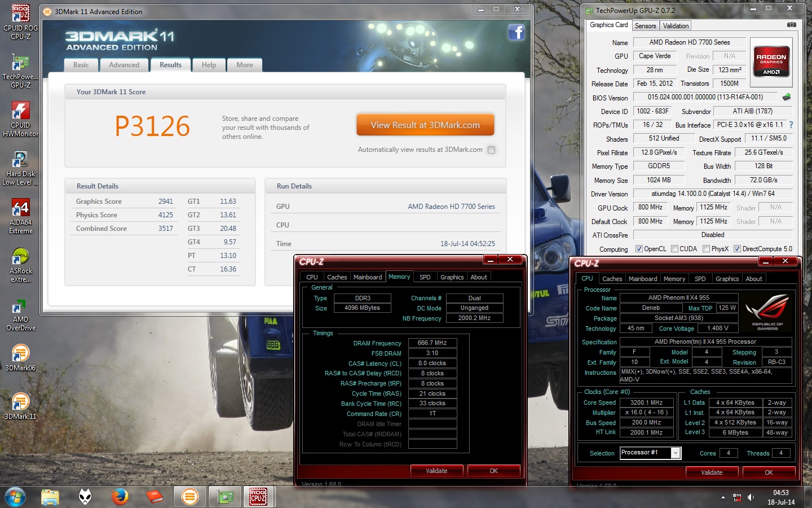Click GPU-Z taskbar button
Viewport: 812px width, 508px height.
tap(225, 497)
